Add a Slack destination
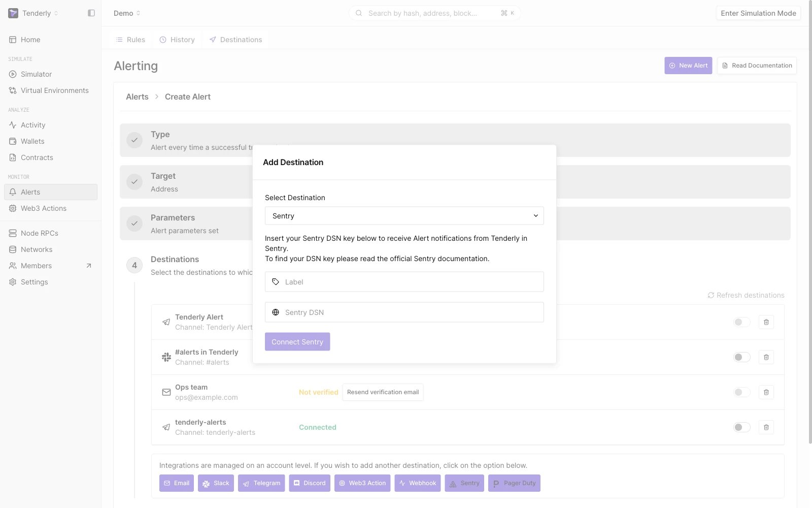The image size is (812, 508). coord(216,483)
